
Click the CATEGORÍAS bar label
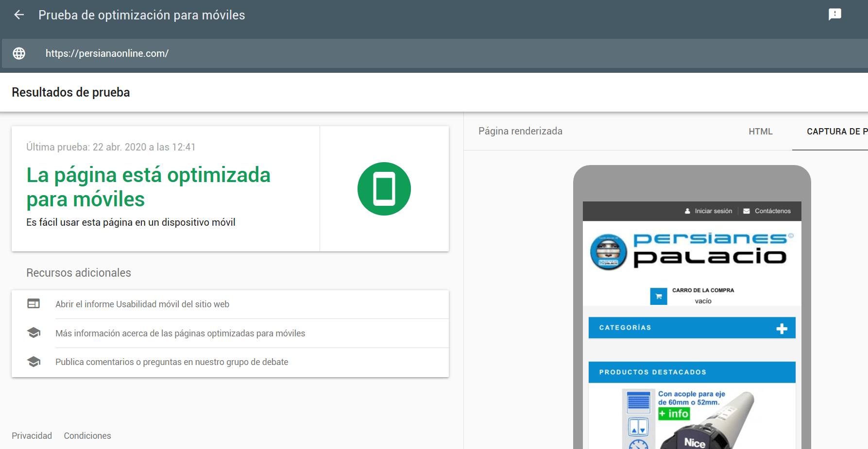pos(625,328)
